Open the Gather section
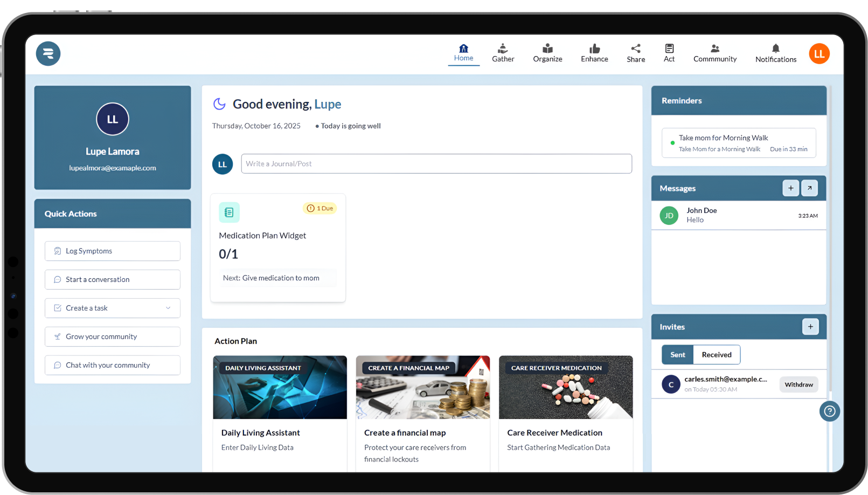This screenshot has width=868, height=495. 503,53
